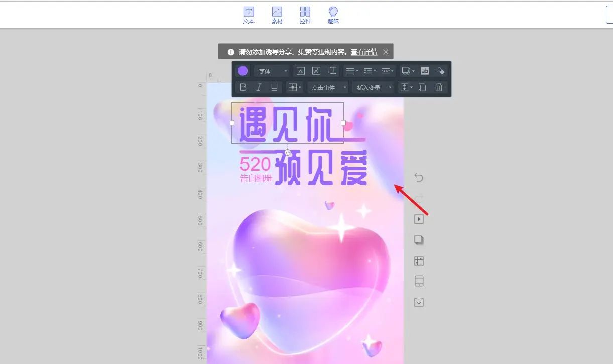The height and width of the screenshot is (364, 613).
Task: Open the 素材 materials panel
Action: [x=277, y=14]
